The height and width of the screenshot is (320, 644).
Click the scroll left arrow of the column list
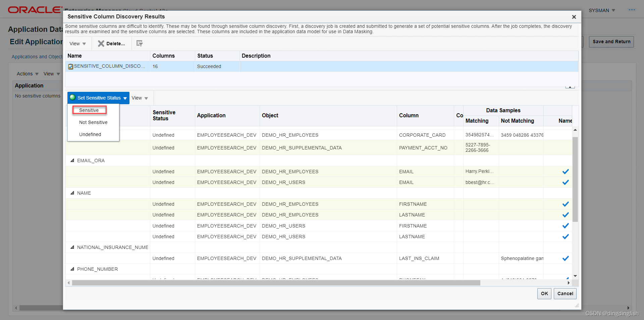click(x=69, y=283)
